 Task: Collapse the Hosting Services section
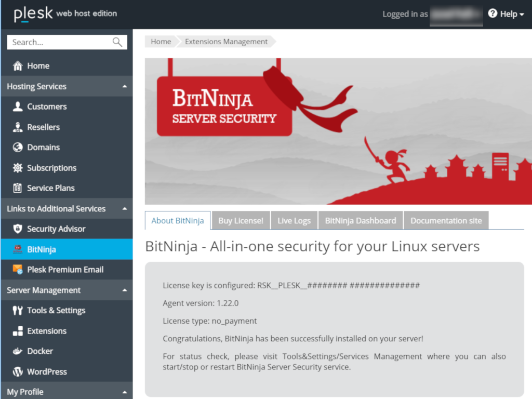(124, 87)
